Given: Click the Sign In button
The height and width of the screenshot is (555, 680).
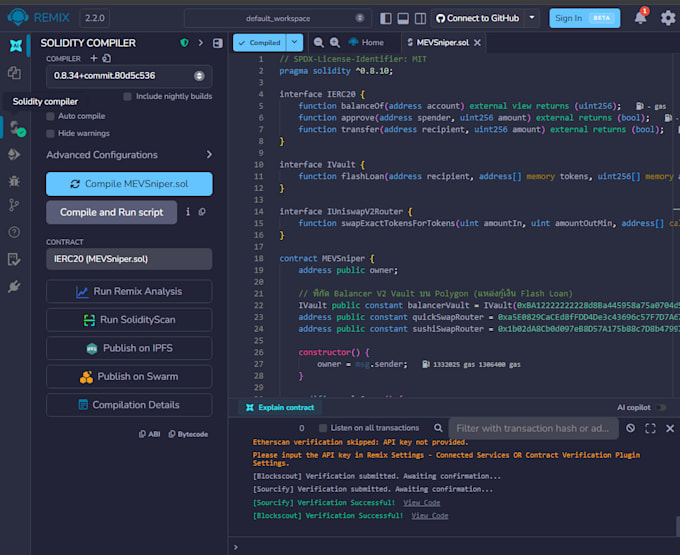Looking at the screenshot, I should [x=585, y=18].
